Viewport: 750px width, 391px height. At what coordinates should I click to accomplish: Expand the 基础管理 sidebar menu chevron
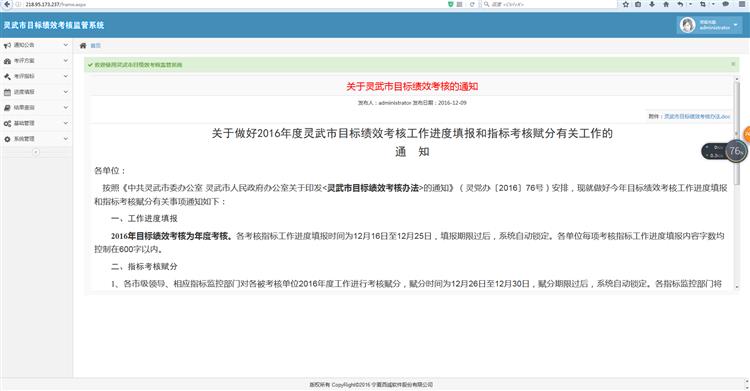pos(66,123)
